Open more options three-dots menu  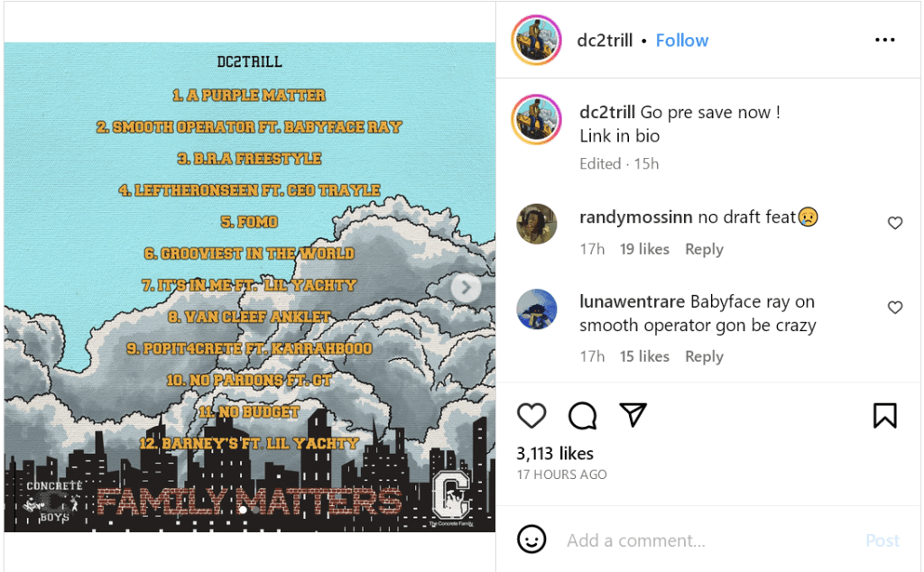pyautogui.click(x=884, y=40)
